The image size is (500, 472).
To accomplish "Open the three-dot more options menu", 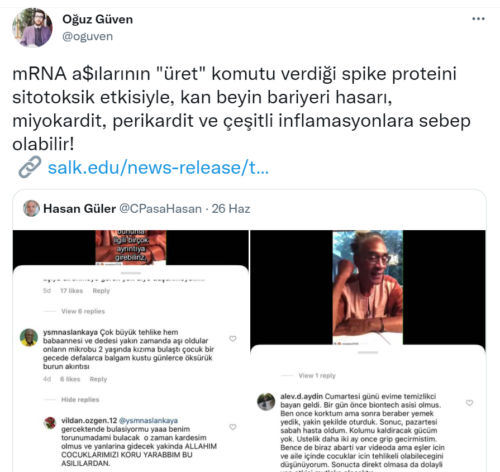I will pos(478,19).
